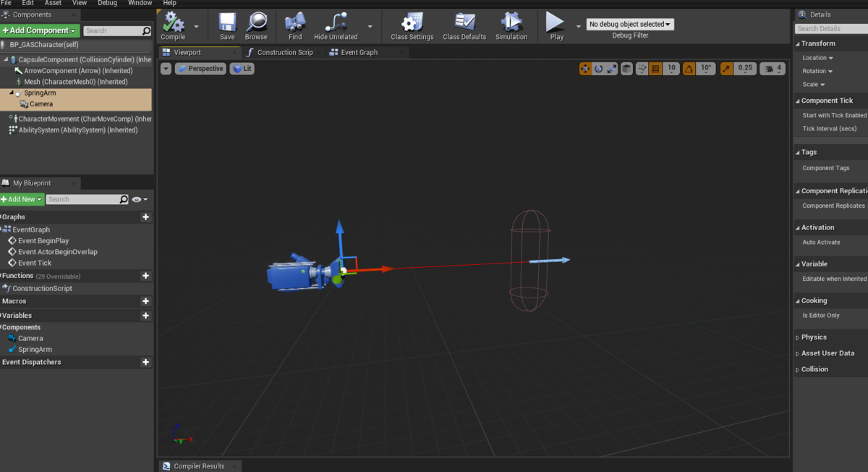This screenshot has height=472, width=868.
Task: Open scale snap 0.25 dropdown
Action: tap(744, 69)
